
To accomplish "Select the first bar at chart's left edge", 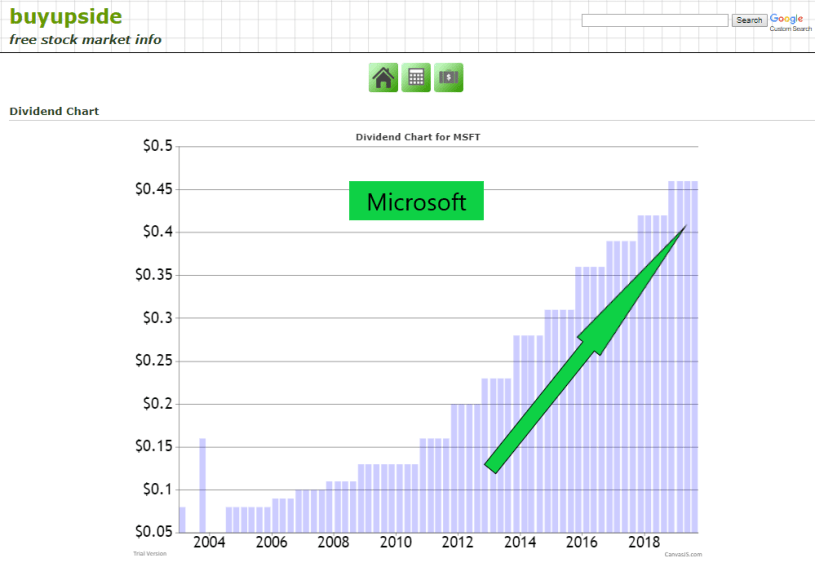I will pos(182,520).
